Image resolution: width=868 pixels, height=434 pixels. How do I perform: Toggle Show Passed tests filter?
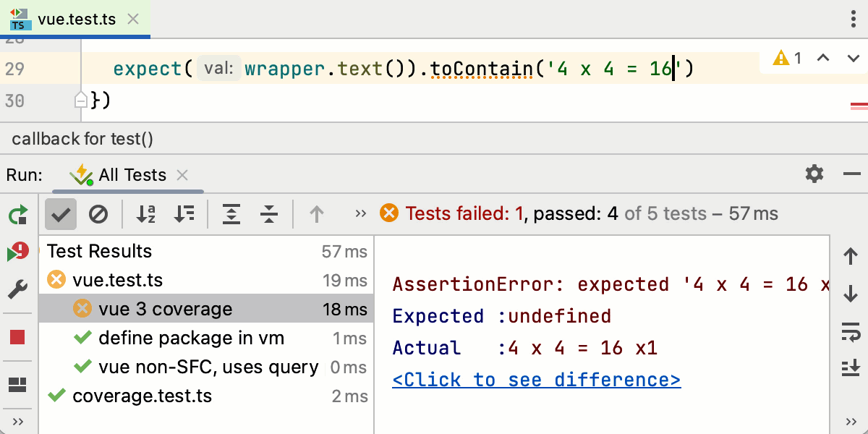click(61, 213)
